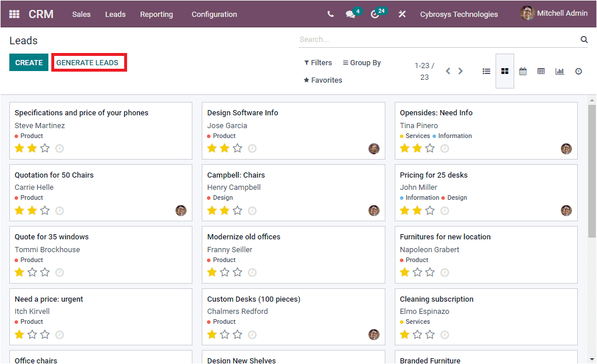Open the activity view

click(578, 71)
